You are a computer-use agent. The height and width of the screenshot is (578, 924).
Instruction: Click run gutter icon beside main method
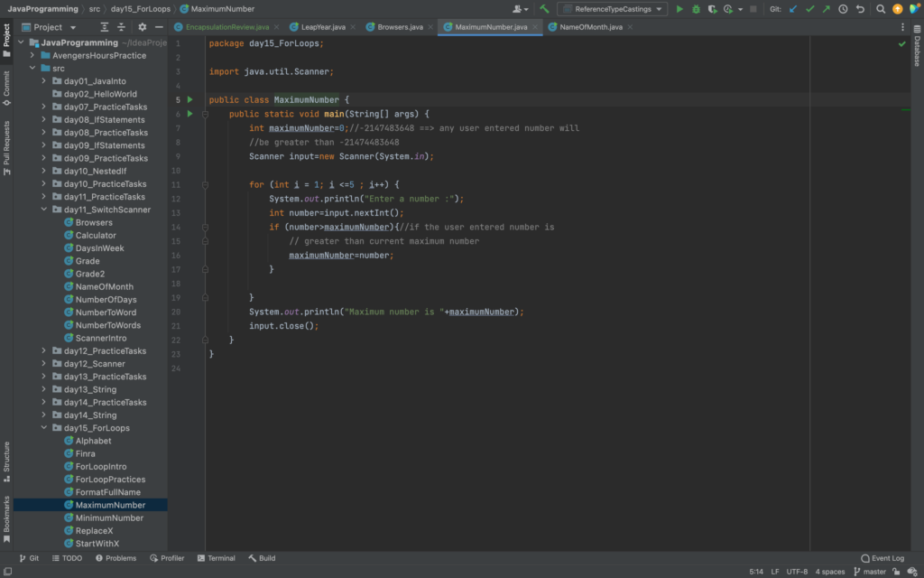pos(189,114)
